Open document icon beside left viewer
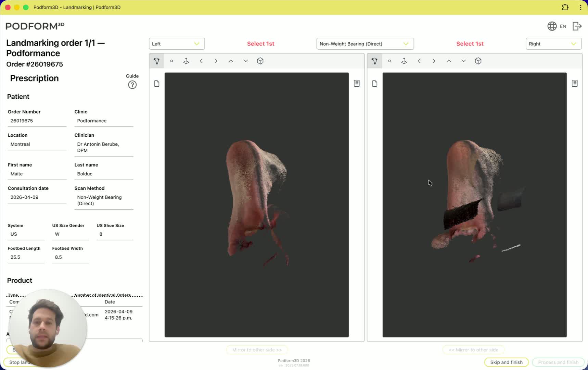Viewport: 588px width, 370px height. [x=157, y=84]
